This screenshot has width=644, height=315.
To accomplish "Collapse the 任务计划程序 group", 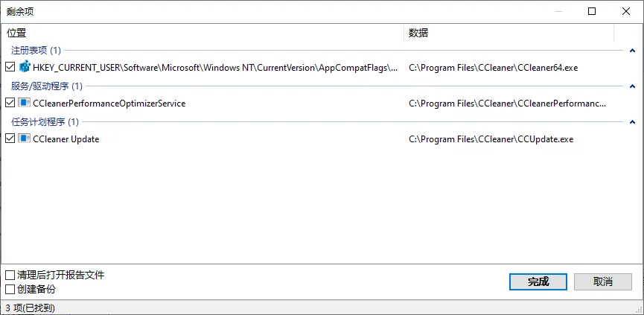I will point(632,121).
